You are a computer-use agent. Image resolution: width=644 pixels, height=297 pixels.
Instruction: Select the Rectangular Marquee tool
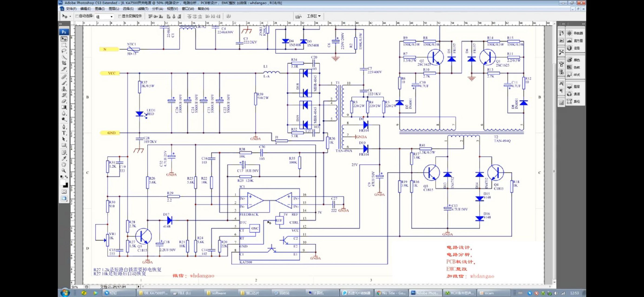coord(64,45)
